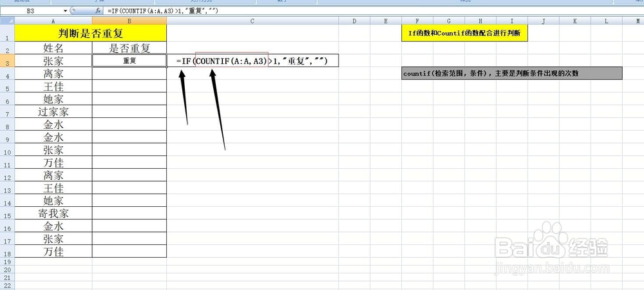This screenshot has height=290, width=644.
Task: Select row 1 header
Action: [x=7, y=33]
